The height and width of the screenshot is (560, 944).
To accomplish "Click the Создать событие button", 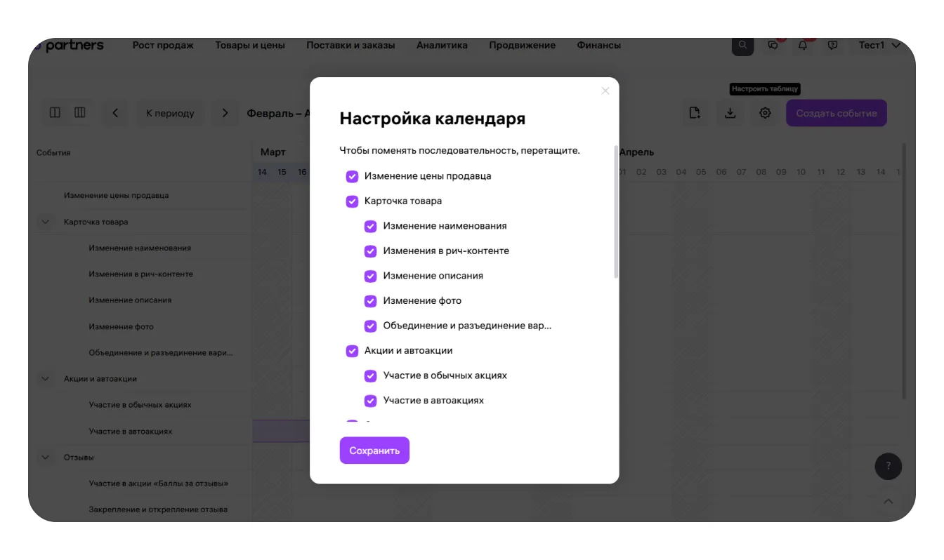I will [x=836, y=113].
